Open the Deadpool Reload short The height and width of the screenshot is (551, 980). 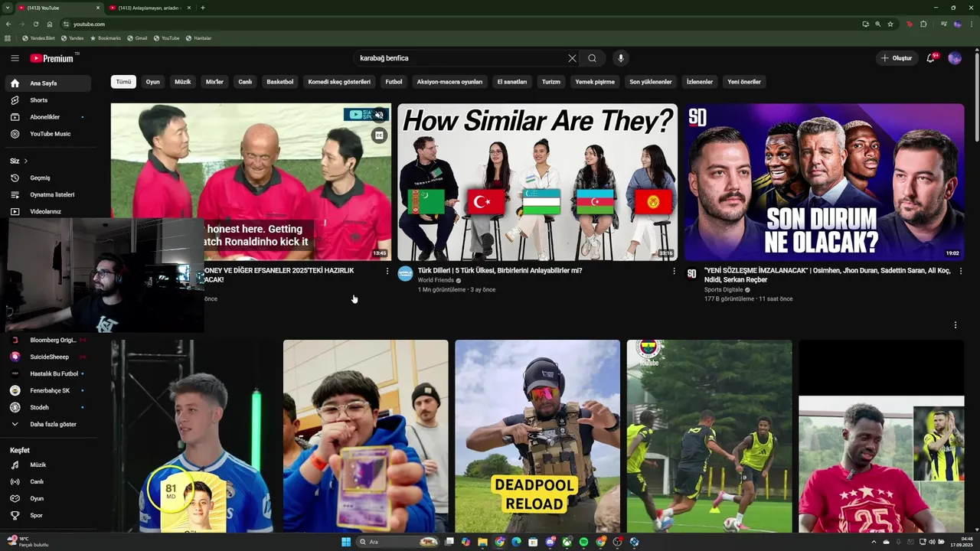click(537, 436)
